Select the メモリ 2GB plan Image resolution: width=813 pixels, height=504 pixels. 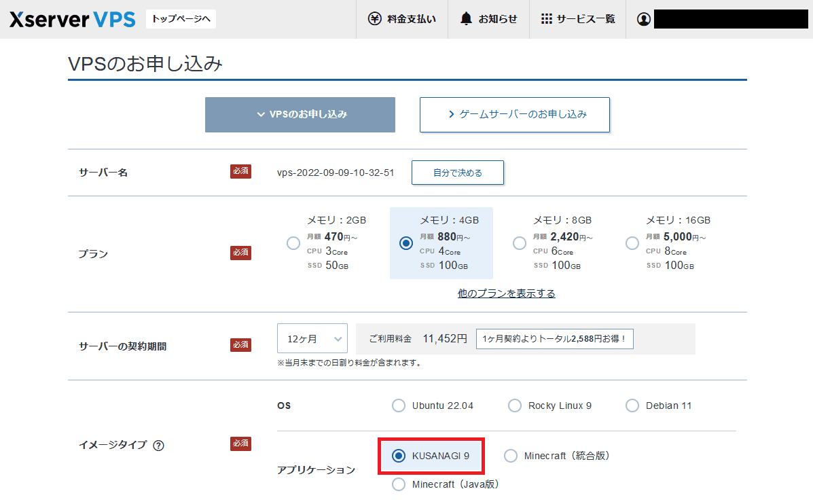pyautogui.click(x=293, y=242)
